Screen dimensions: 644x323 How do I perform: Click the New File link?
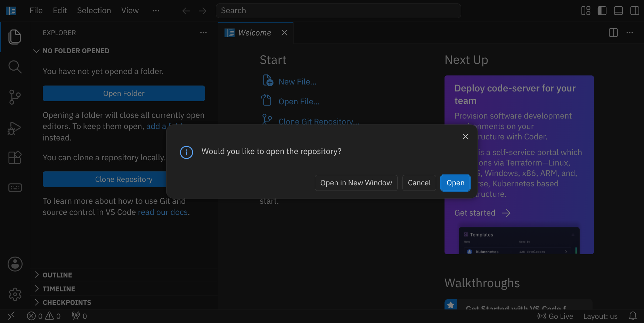(297, 82)
